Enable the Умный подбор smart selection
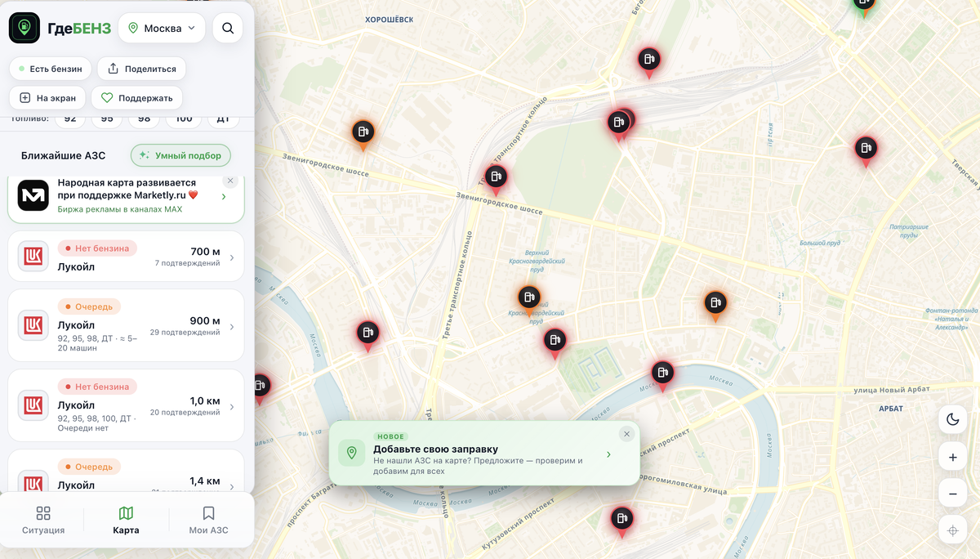Screen dimensions: 980x559 (181, 155)
